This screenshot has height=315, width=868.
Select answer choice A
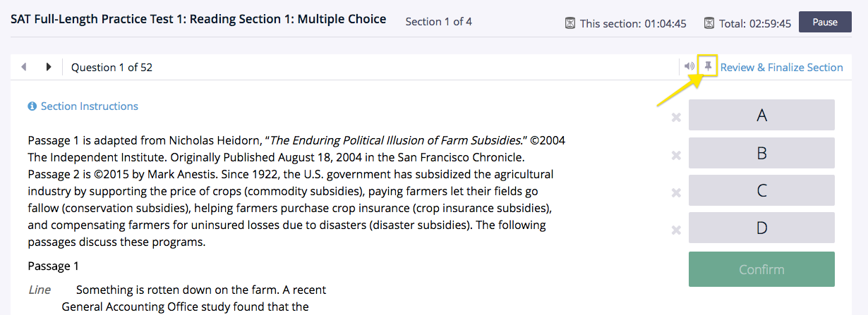[x=761, y=115]
